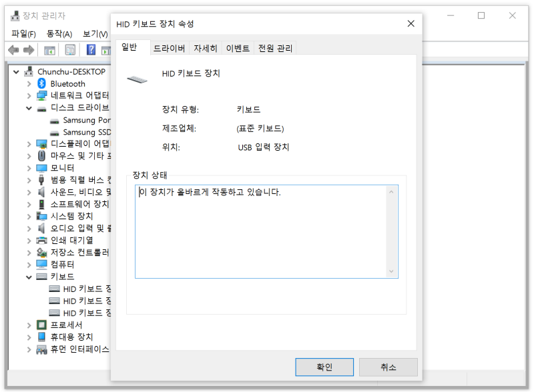
Task: Expand the 휴대용 장치 category
Action: (29, 337)
